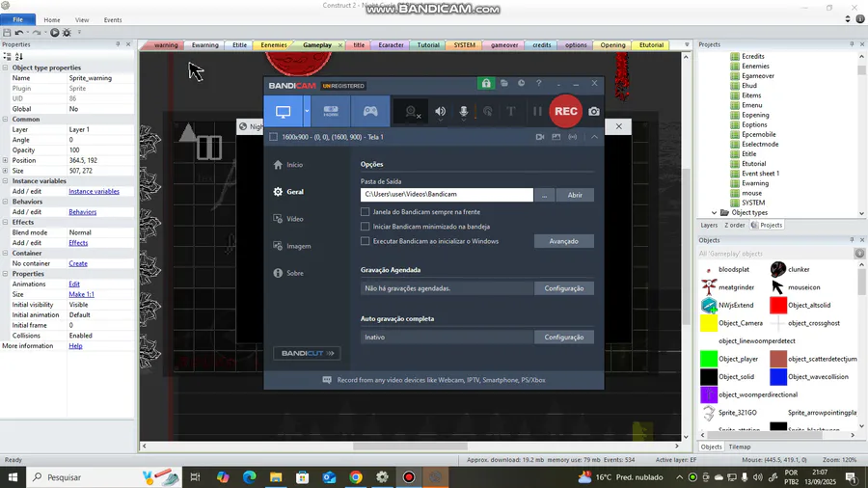Collapse the Effects section

tap(5, 222)
